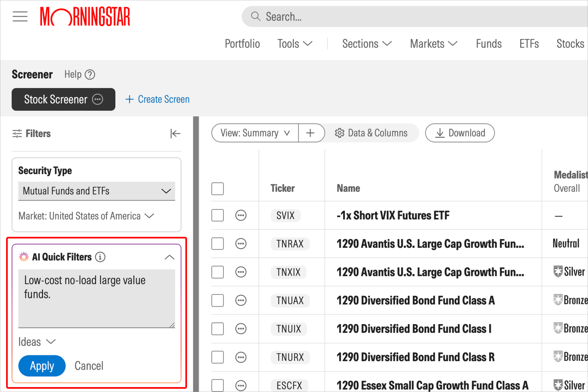Open the Security Type dropdown
Screen dimensions: 588x392
pos(97,191)
